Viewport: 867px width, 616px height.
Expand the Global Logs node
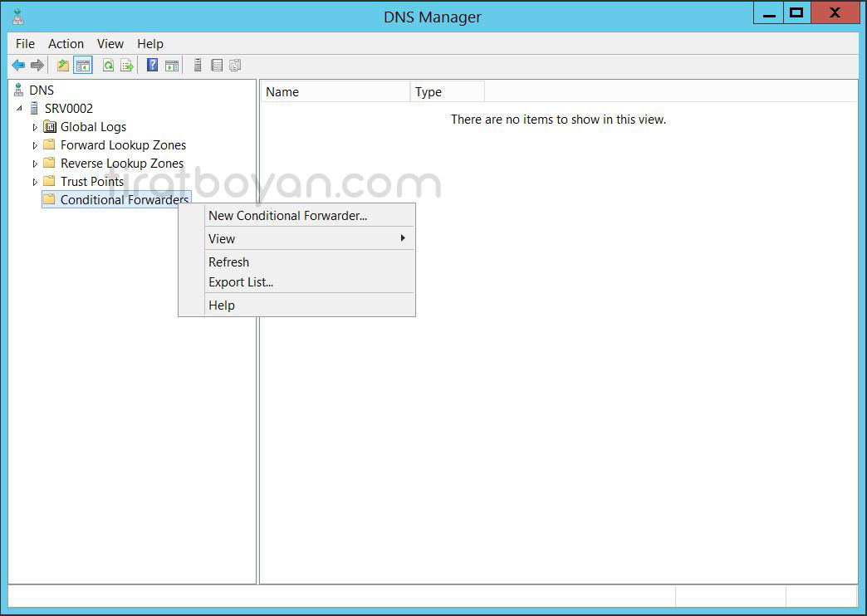[x=35, y=127]
